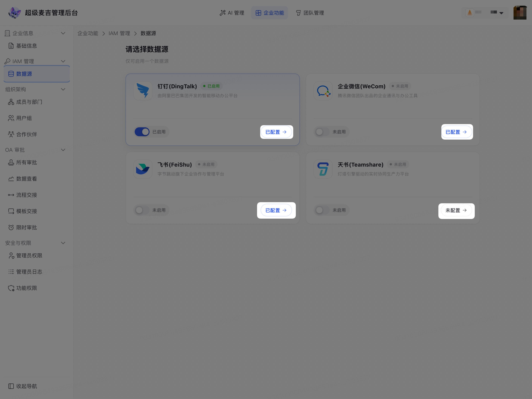Click 收起导航 to collapse navigation
Screen dimensions: 532x399
coord(37,386)
